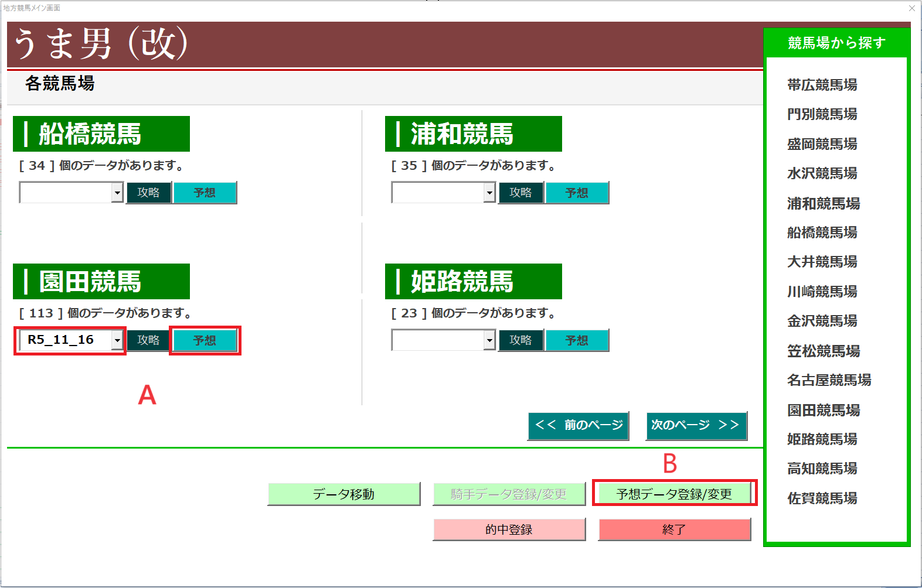922x588 pixels.
Task: Select 帯広競馬場 in the racecourse list
Action: tap(822, 85)
